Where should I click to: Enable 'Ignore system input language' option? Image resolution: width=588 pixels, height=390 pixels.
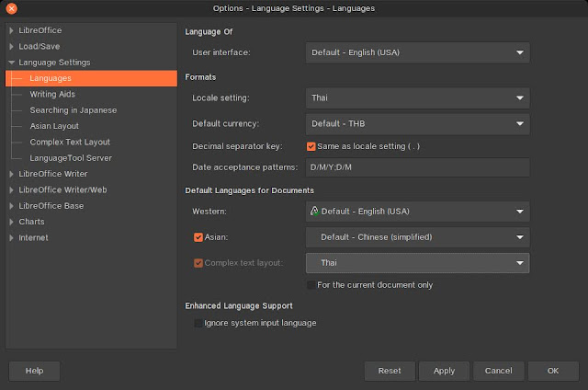[x=198, y=323]
